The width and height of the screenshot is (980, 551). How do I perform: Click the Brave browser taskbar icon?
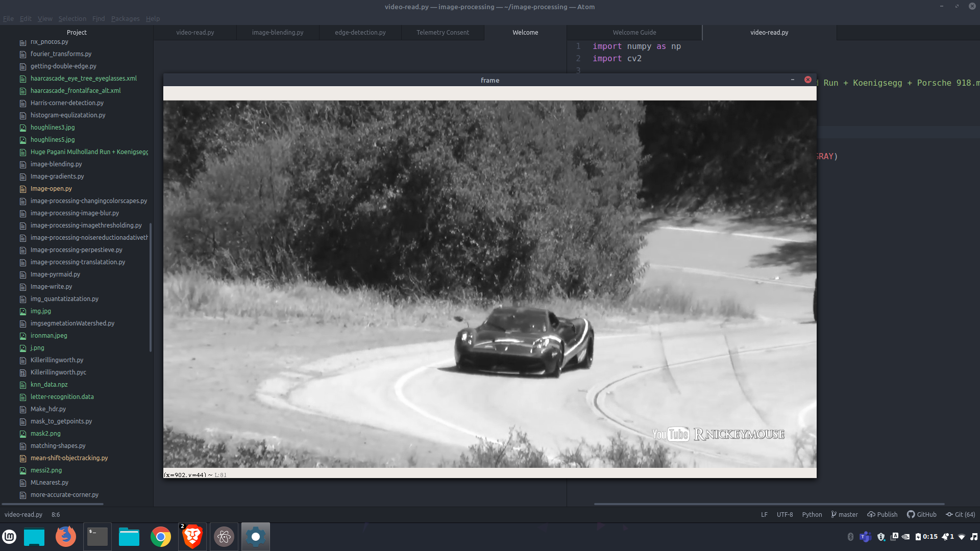tap(192, 537)
